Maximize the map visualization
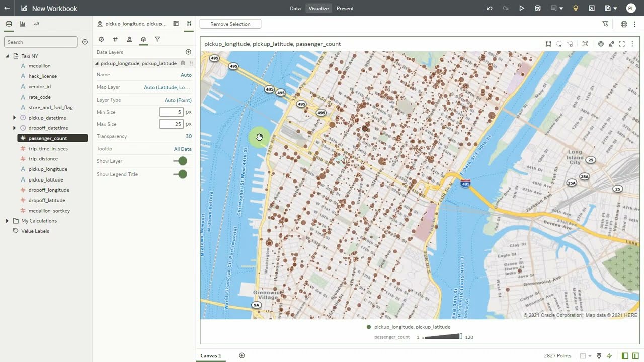Image resolution: width=644 pixels, height=362 pixels. (x=622, y=44)
